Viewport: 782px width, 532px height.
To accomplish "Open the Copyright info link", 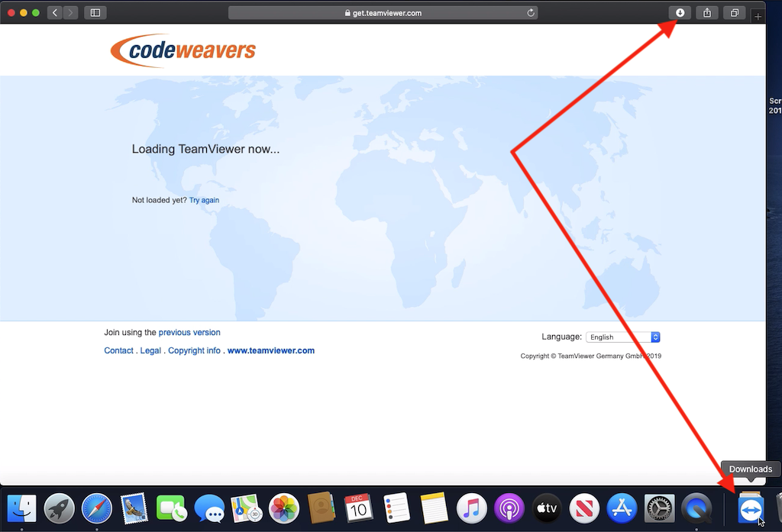I will pyautogui.click(x=194, y=350).
